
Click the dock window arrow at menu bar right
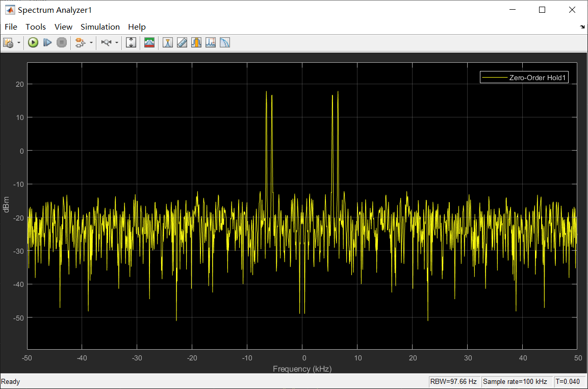pos(582,27)
